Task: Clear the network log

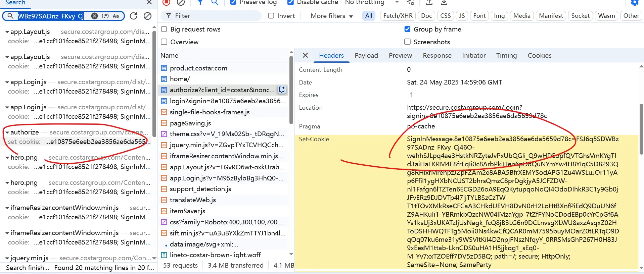Action: pyautogui.click(x=181, y=2)
